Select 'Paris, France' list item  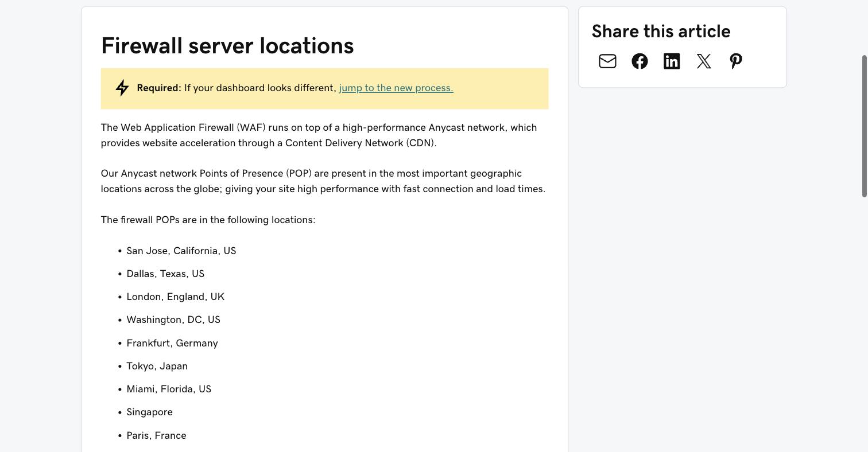156,435
